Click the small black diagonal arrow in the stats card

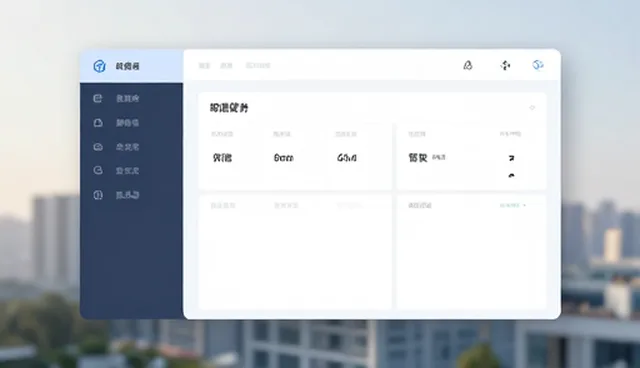click(511, 158)
